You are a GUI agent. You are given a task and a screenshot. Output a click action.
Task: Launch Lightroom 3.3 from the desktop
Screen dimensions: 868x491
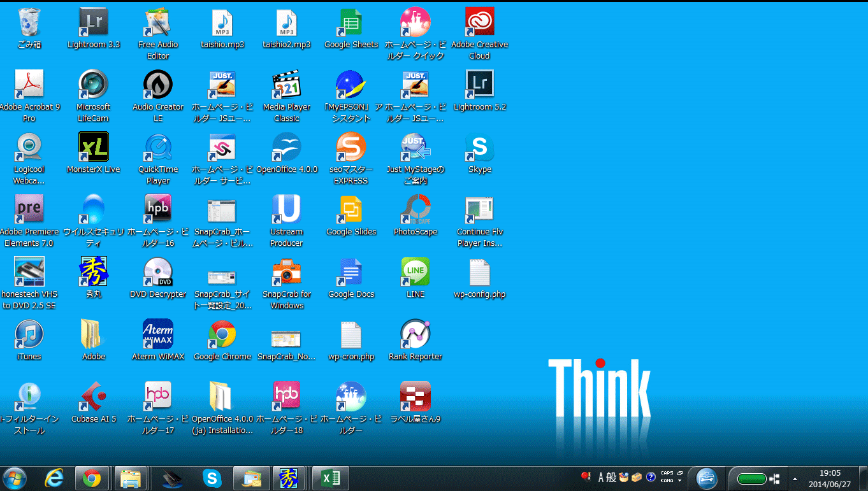point(94,29)
